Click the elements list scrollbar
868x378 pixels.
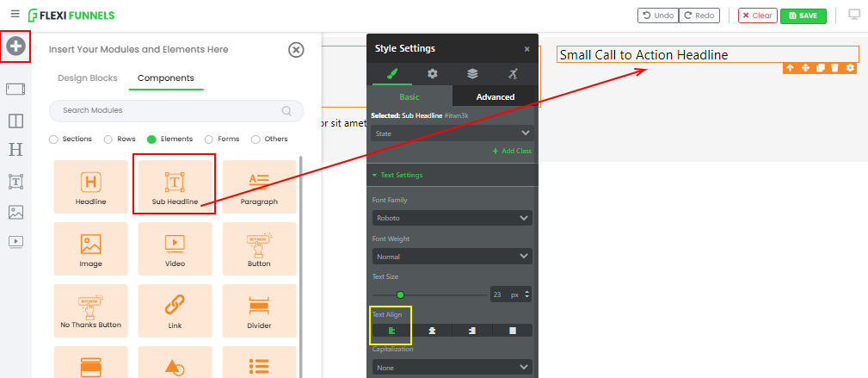300,266
